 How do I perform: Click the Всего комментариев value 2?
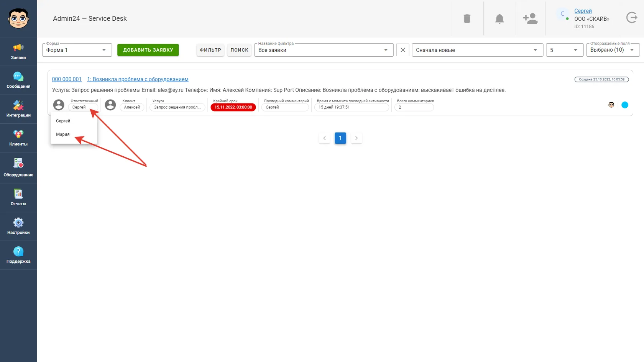414,107
